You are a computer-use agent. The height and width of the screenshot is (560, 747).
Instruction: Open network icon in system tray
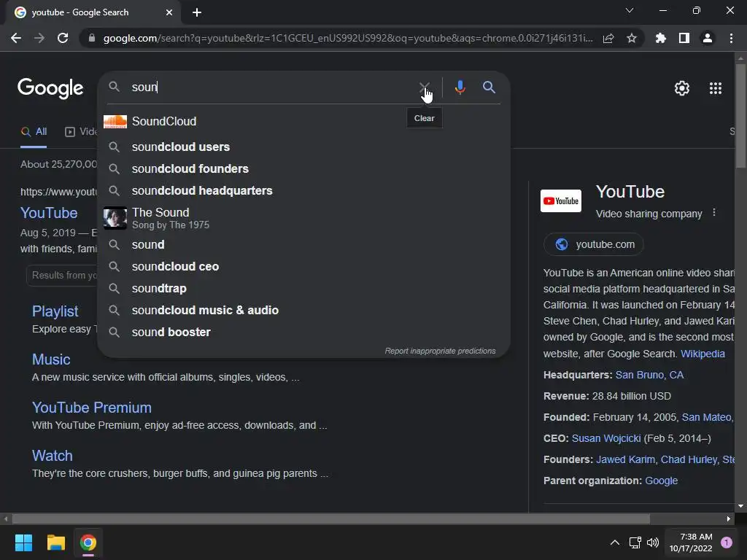[635, 542]
